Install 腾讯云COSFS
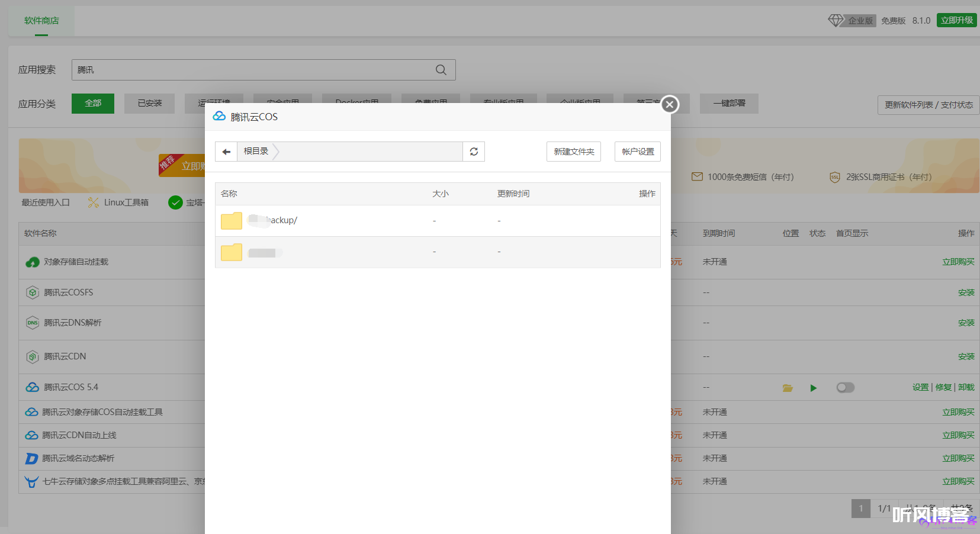The width and height of the screenshot is (980, 534). [966, 292]
